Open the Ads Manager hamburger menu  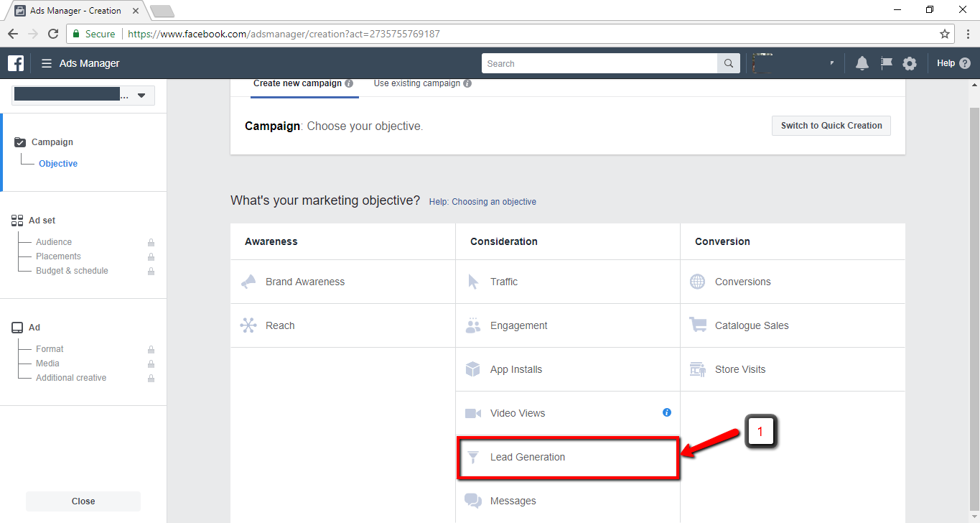pos(47,63)
